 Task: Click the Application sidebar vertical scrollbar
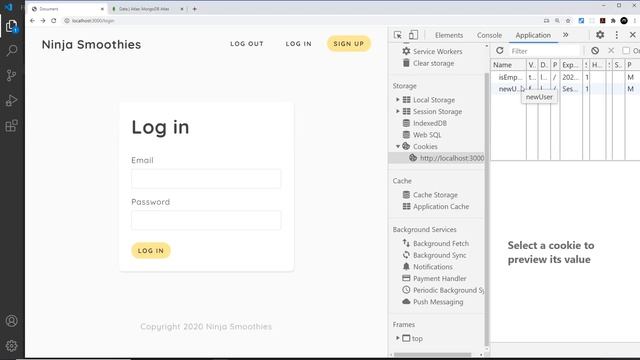pos(487,208)
